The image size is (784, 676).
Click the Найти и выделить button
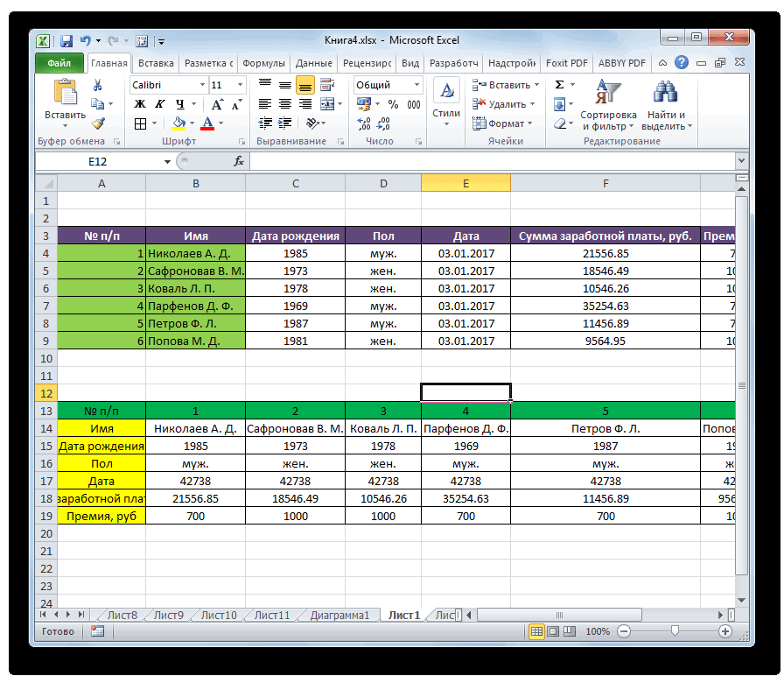(x=667, y=105)
